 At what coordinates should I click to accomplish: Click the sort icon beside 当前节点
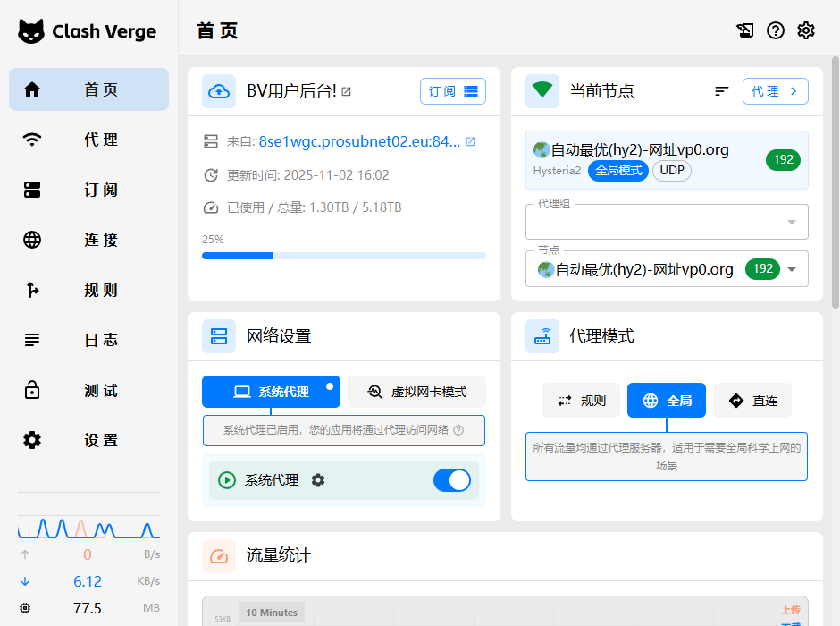click(722, 91)
